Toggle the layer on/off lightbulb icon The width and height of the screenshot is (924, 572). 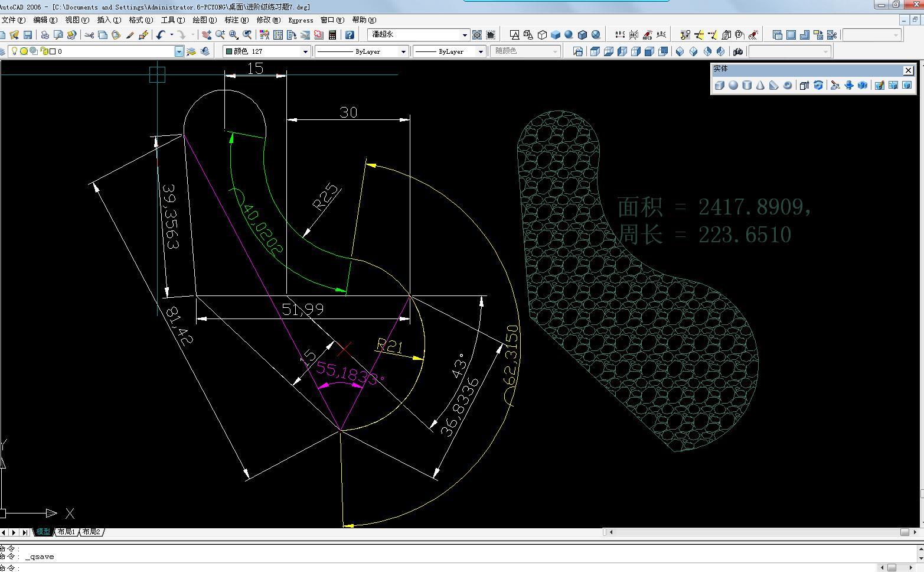[x=15, y=51]
